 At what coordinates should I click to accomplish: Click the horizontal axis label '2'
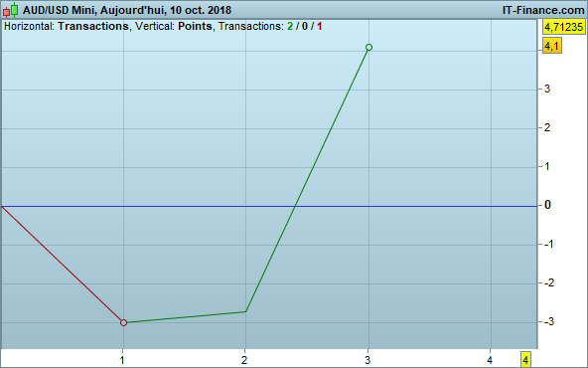coord(244,360)
